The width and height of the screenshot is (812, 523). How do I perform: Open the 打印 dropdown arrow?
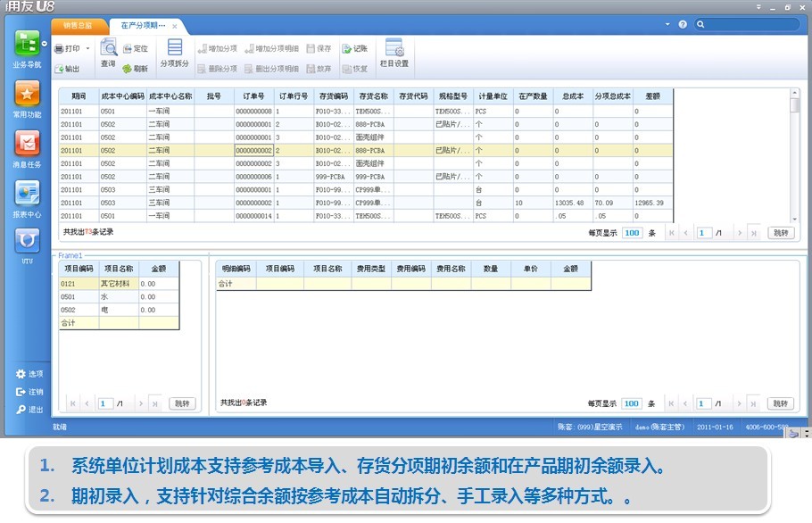point(87,49)
